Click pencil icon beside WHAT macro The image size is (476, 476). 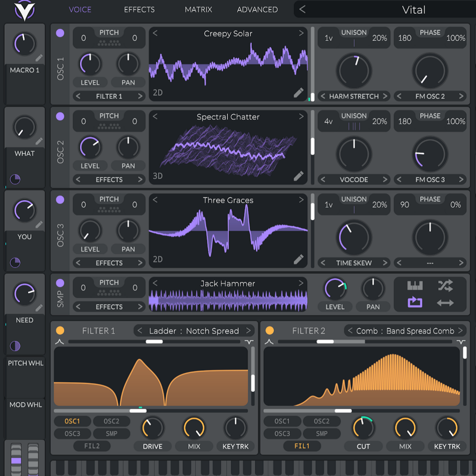point(39,142)
